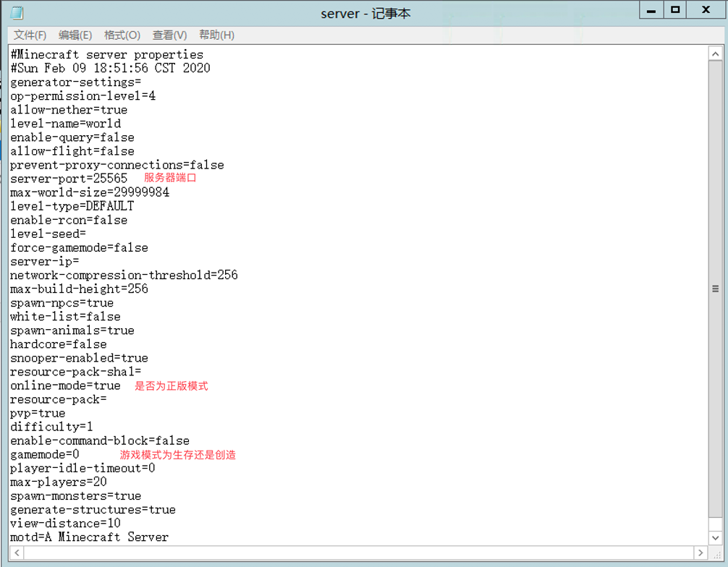
Task: Click the line online-mode=true
Action: (x=65, y=385)
